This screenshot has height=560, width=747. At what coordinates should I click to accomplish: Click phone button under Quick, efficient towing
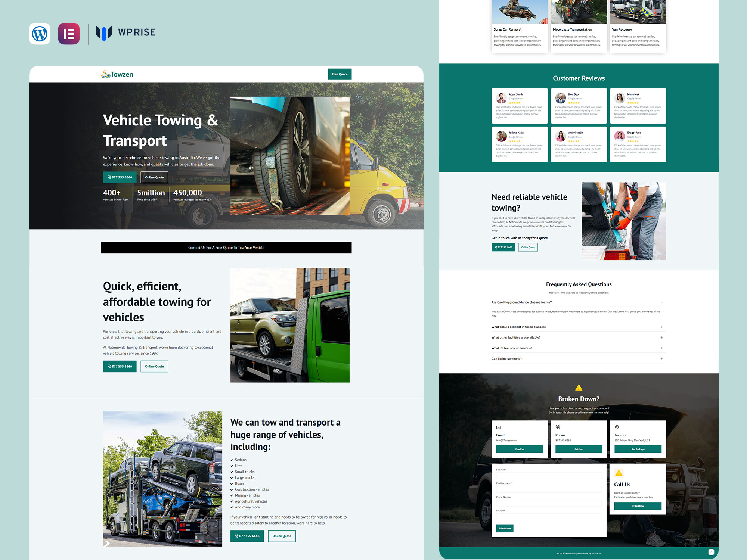coord(120,366)
